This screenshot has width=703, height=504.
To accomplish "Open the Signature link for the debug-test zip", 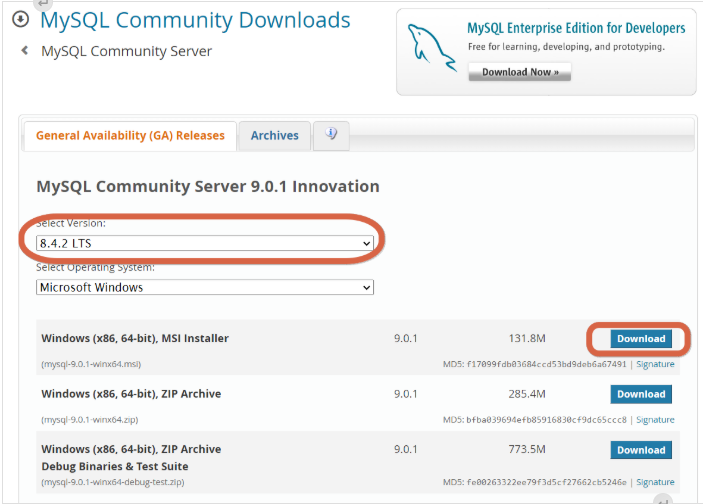I will 655,482.
